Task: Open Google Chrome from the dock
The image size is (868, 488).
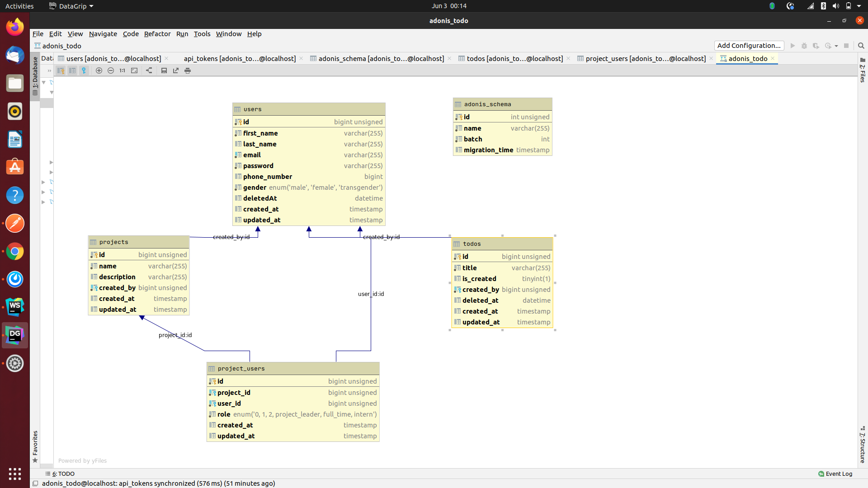Action: [x=15, y=251]
